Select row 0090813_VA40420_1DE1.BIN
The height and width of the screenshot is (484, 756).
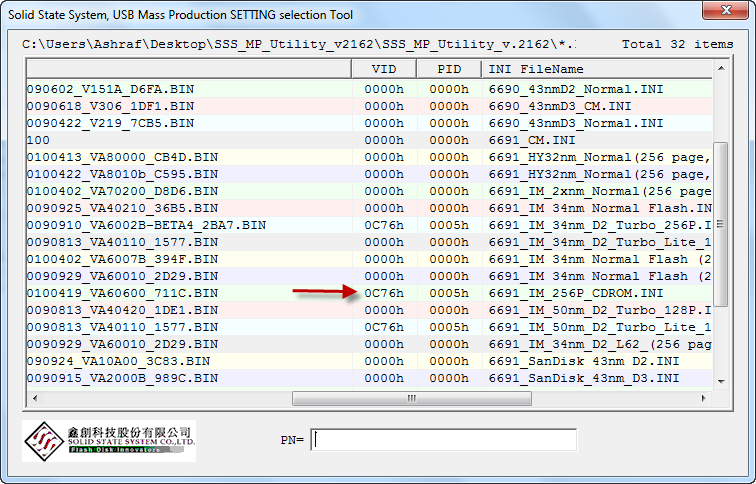369,310
